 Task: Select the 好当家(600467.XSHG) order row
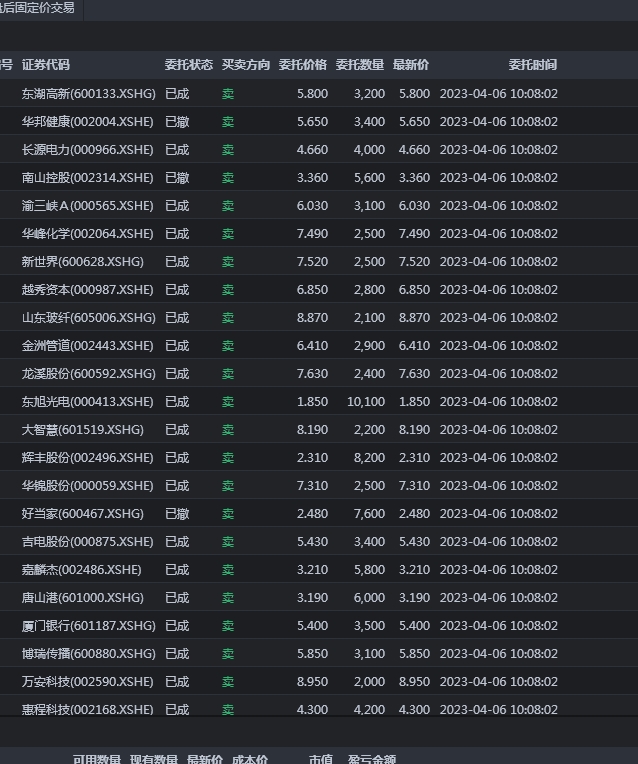(319, 514)
